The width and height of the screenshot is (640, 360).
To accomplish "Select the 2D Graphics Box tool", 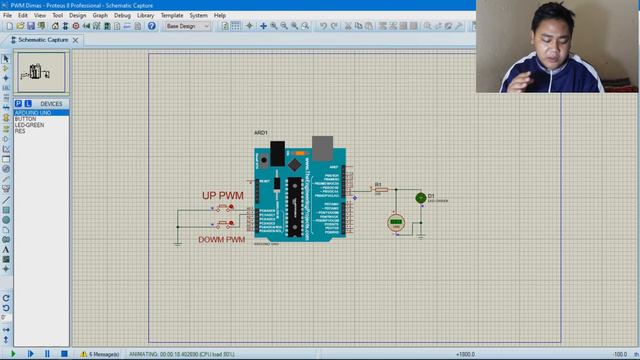I will (x=6, y=210).
